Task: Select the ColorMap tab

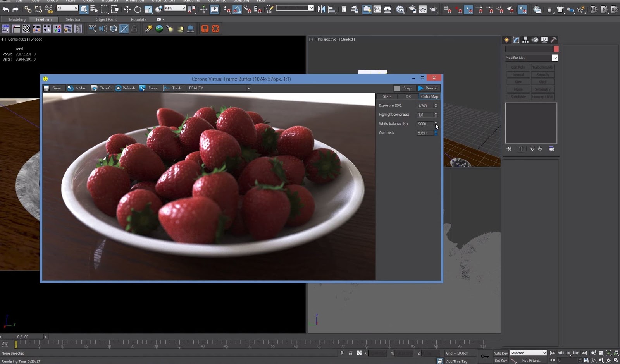Action: (429, 97)
